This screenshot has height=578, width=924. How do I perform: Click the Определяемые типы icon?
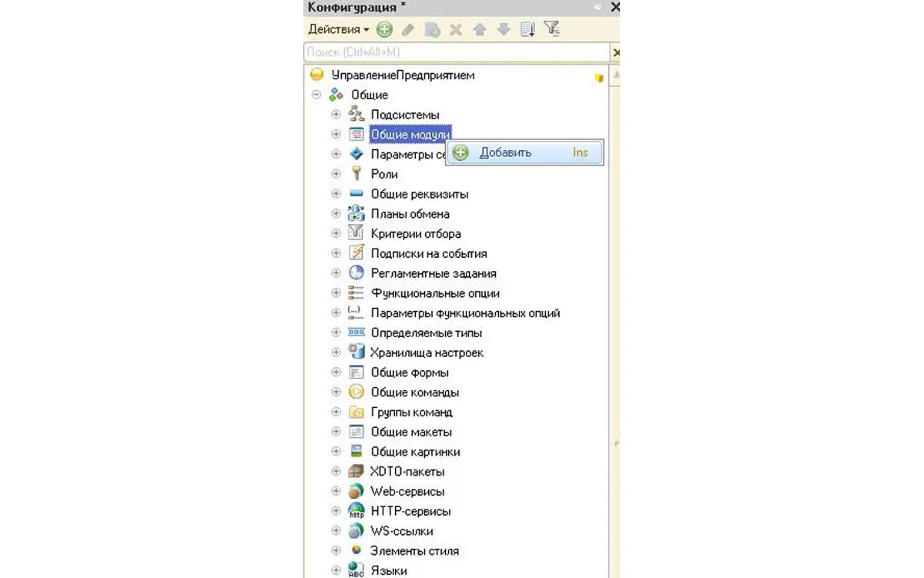tap(356, 332)
